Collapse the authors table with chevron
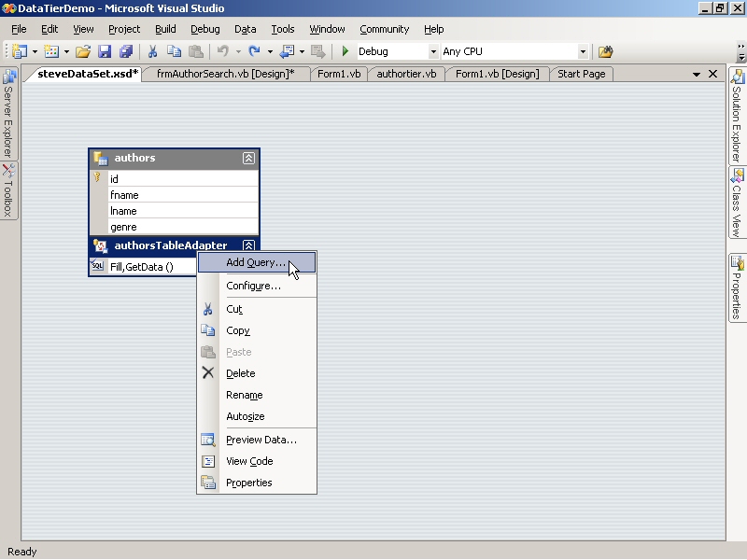The image size is (747, 560). pyautogui.click(x=248, y=158)
